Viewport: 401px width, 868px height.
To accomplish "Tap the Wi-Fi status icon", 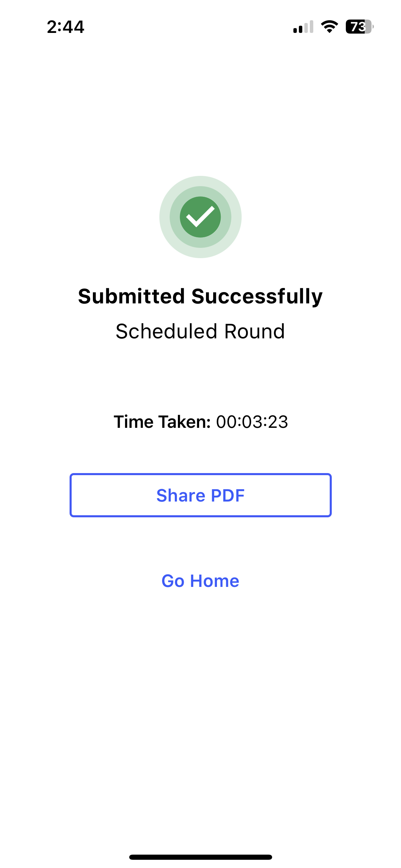I will pos(329,27).
